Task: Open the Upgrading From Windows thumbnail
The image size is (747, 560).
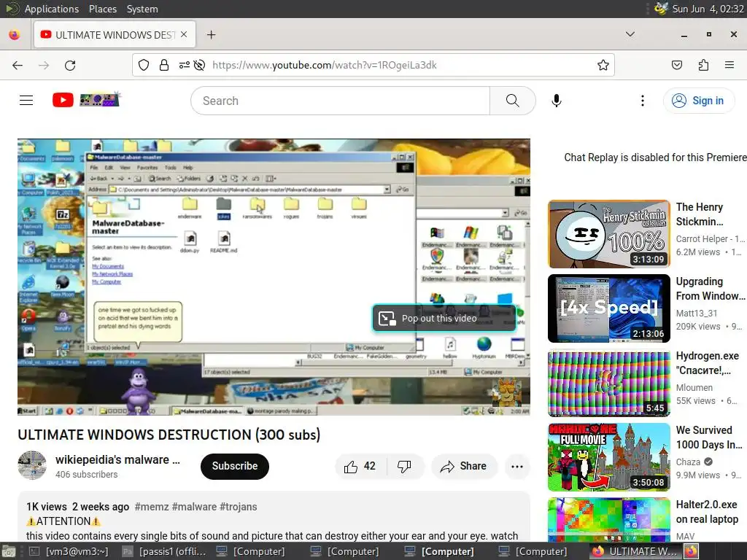Action: point(609,308)
